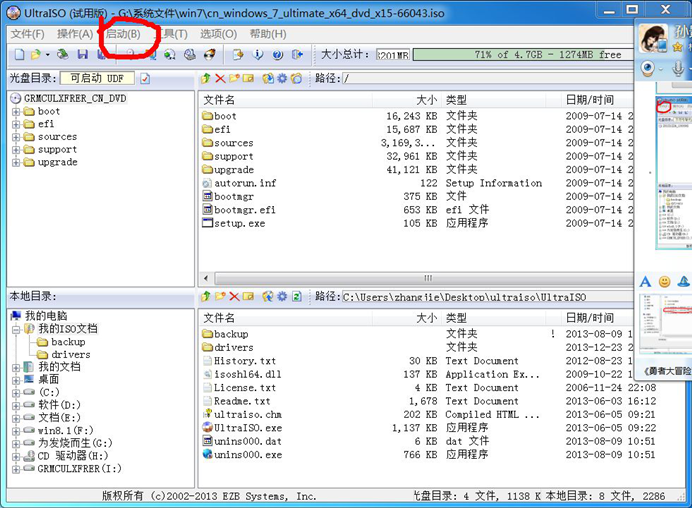692x508 pixels.
Task: Click the rename icon in disc panel toolbar
Action: pyautogui.click(x=248, y=79)
